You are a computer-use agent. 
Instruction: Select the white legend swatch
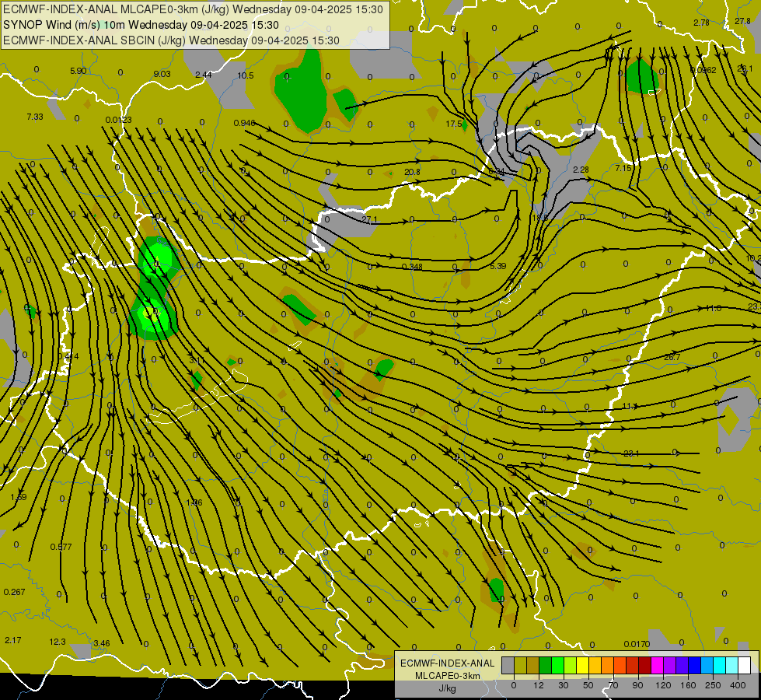[745, 665]
